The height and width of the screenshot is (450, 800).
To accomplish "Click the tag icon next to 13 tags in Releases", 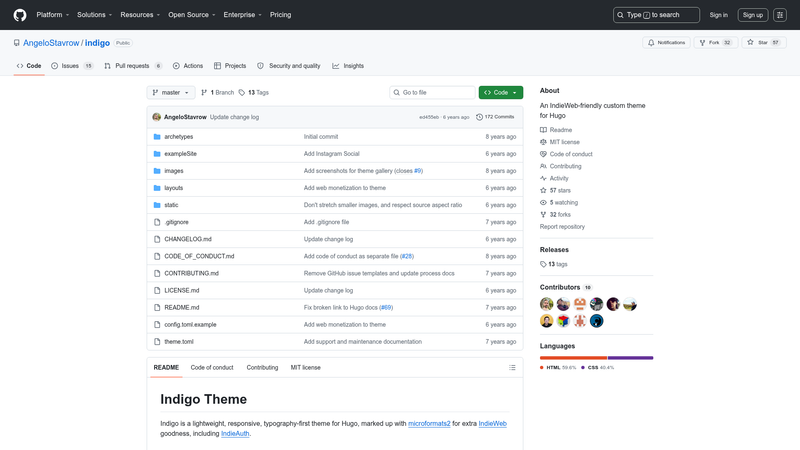I will point(543,264).
